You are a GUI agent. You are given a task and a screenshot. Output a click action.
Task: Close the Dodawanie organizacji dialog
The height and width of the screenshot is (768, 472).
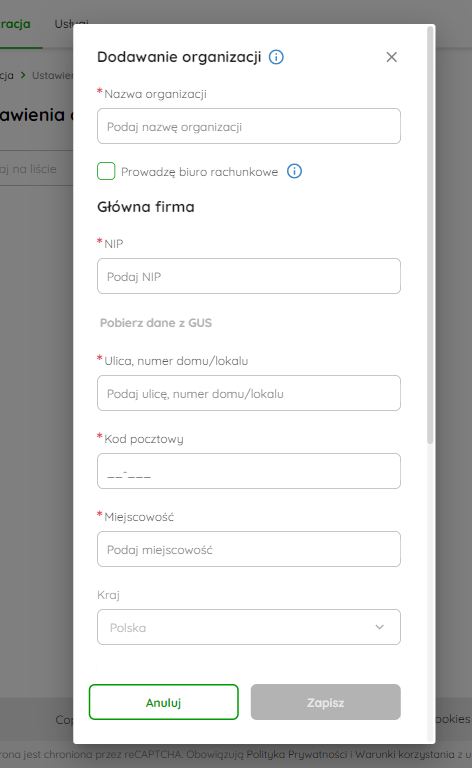coord(391,57)
